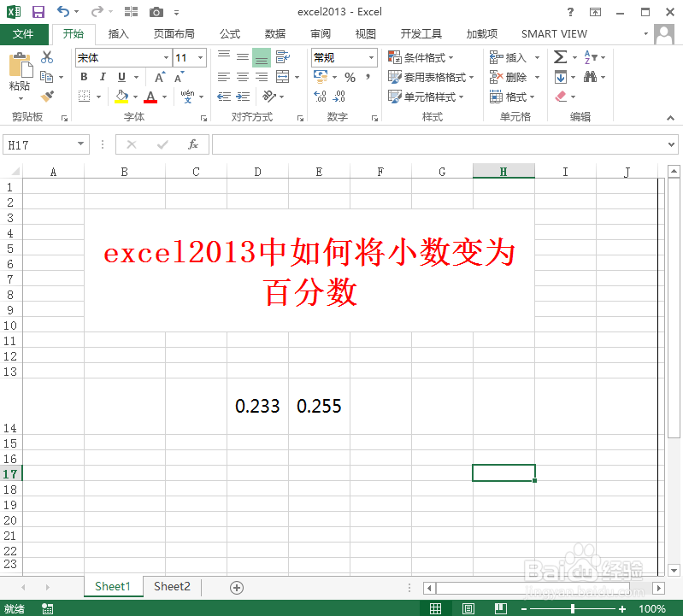Click the Comma Style icon
This screenshot has height=616, width=683.
pos(368,77)
